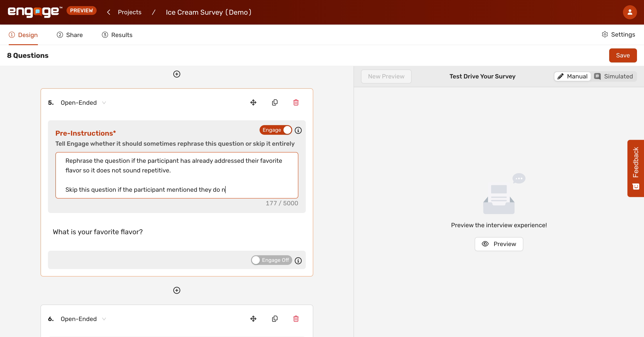The image size is (644, 337).
Task: Click the move handle icon for question 6
Action: (253, 319)
